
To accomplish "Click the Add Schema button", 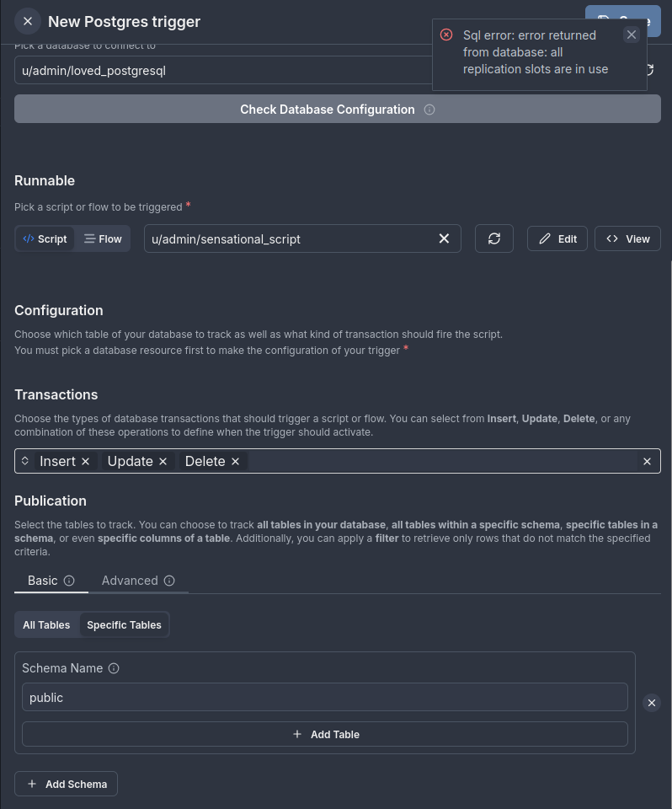I will (66, 784).
